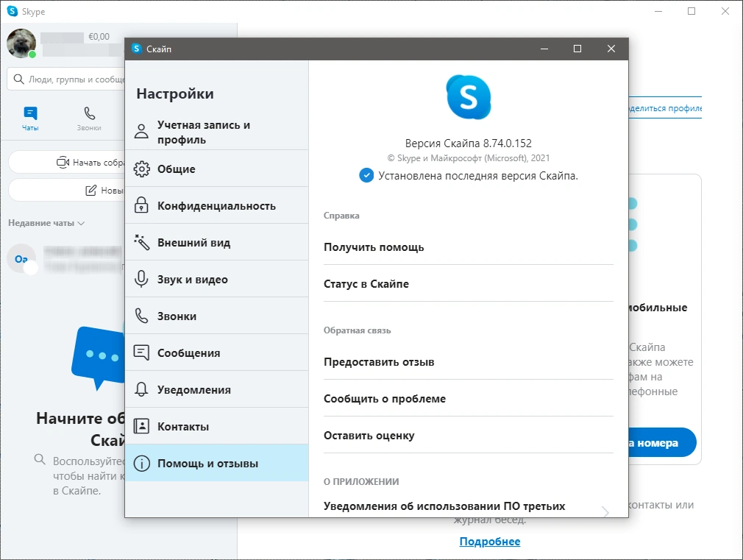
Task: Select the Appearance magic wand icon
Action: point(141,242)
